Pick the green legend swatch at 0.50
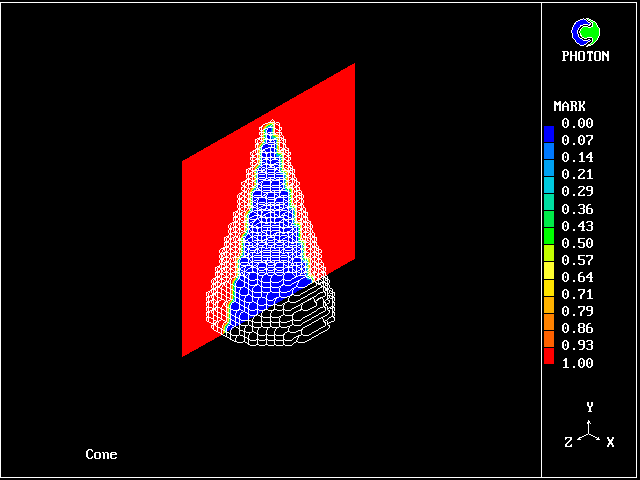 point(548,243)
